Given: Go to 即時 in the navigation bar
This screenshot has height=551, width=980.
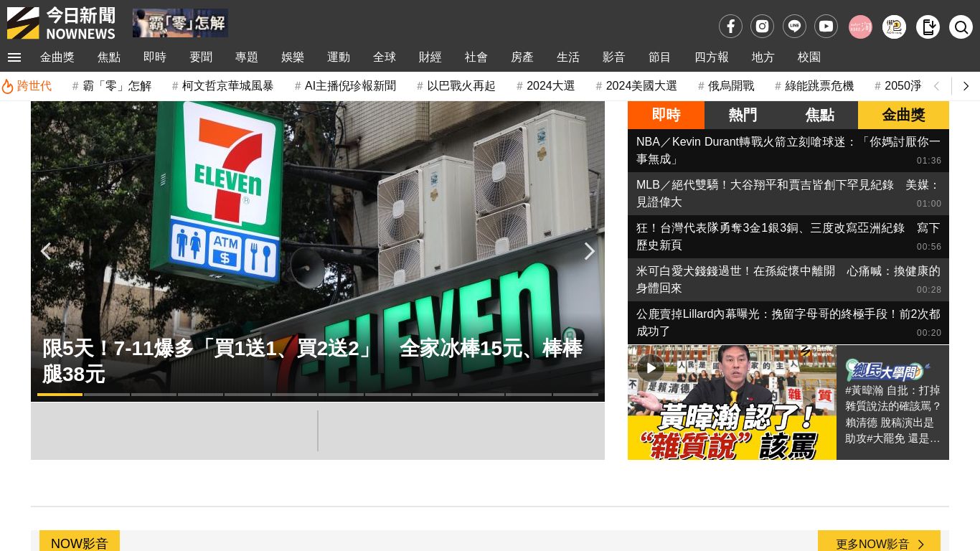Looking at the screenshot, I should coord(155,57).
